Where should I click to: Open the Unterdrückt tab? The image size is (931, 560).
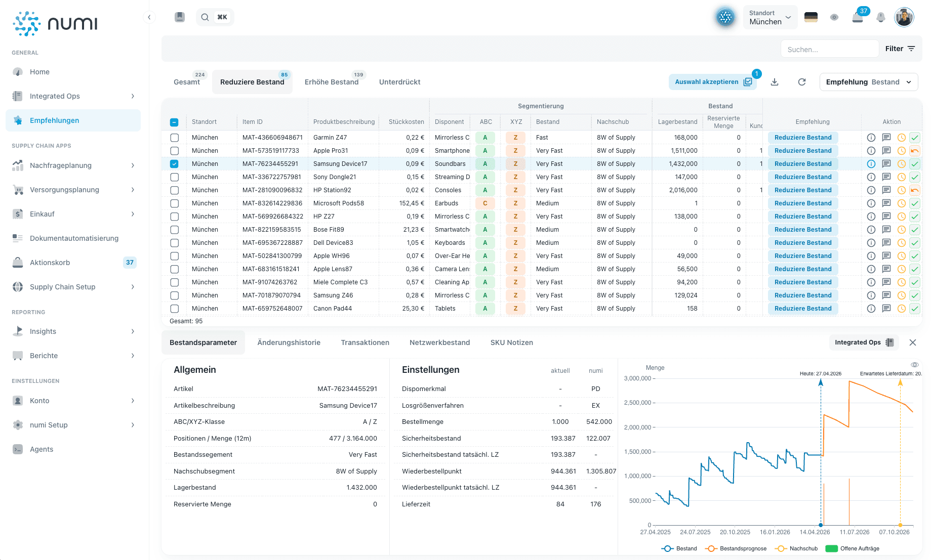coord(400,82)
